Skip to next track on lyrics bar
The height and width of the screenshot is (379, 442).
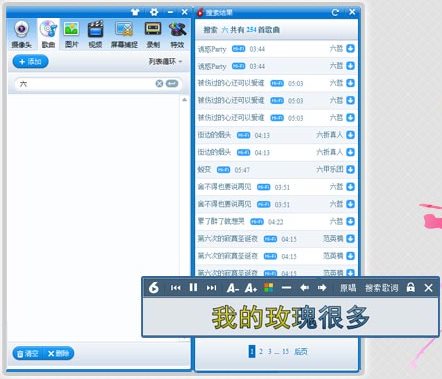[x=211, y=287]
